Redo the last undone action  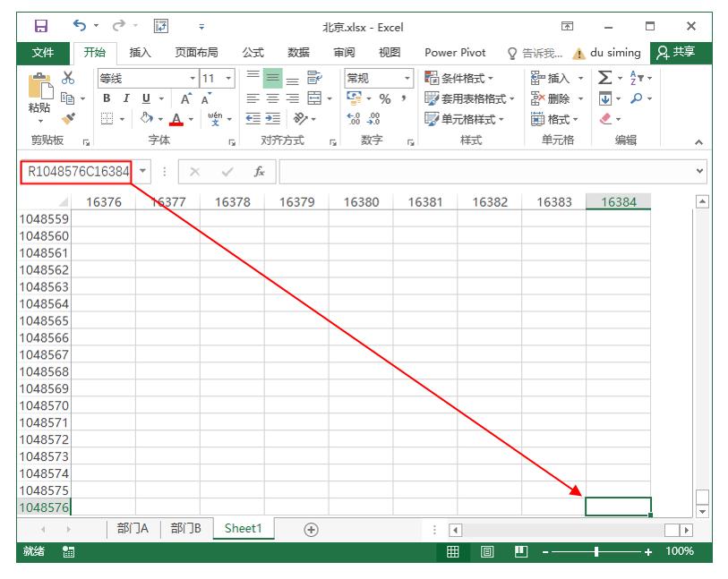coord(119,26)
